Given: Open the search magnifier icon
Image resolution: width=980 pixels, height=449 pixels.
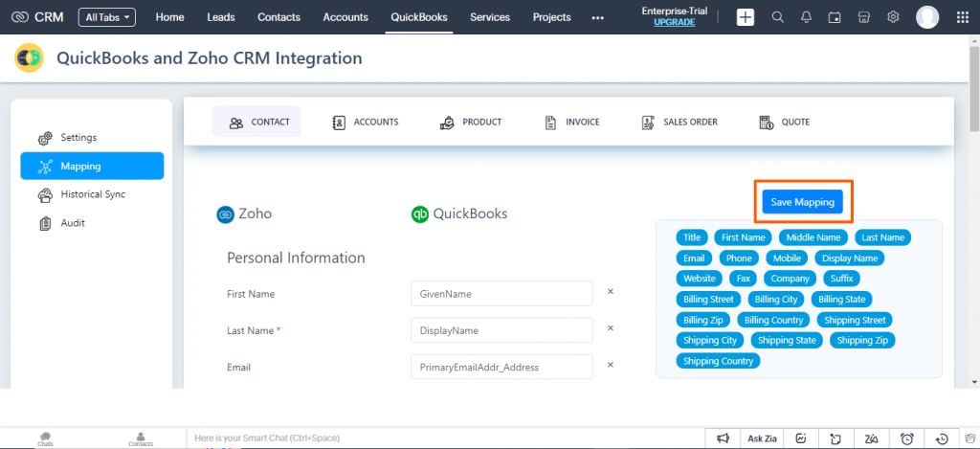Looking at the screenshot, I should tap(777, 17).
